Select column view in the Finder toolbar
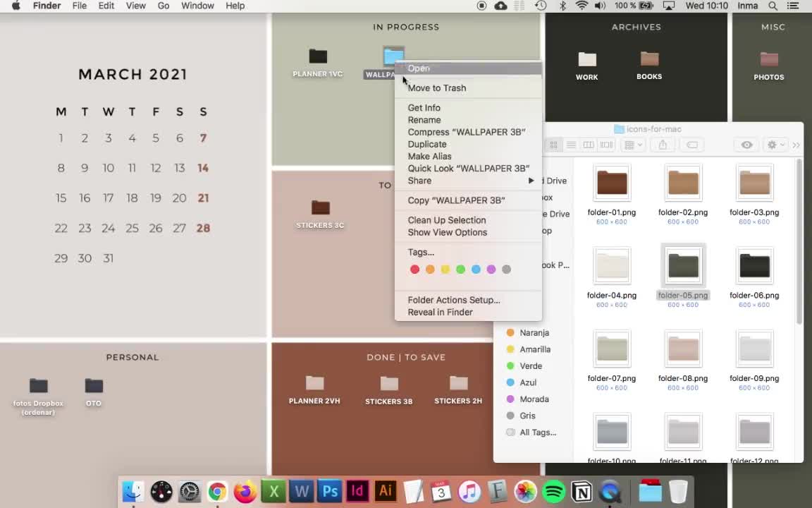Screen dimensions: 812x508 click(x=589, y=145)
